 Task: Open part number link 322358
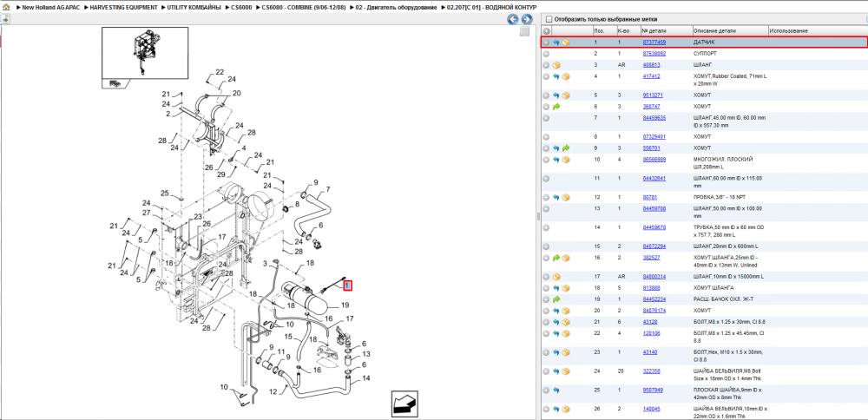[x=651, y=371]
